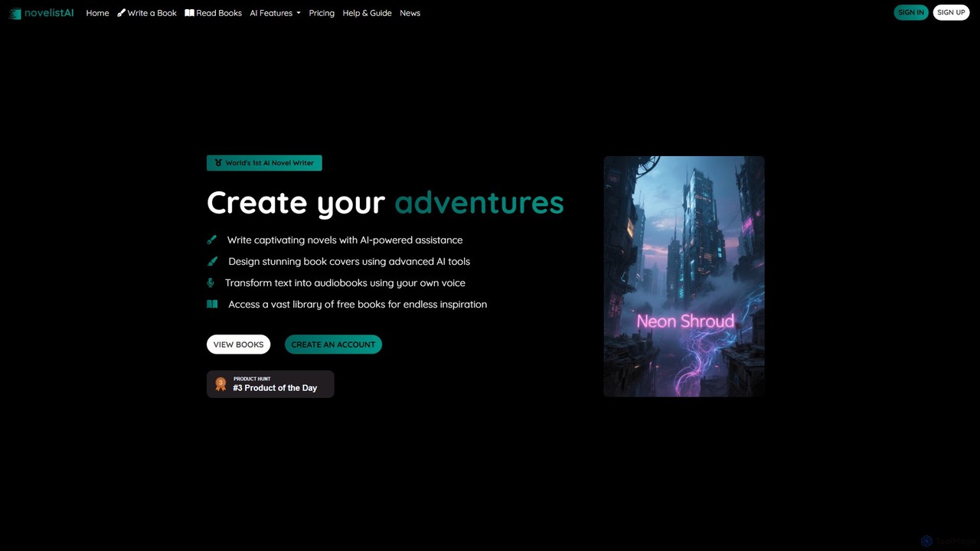Click 'Transform text into audiobooks' text line
The width and height of the screenshot is (980, 551).
click(x=345, y=282)
